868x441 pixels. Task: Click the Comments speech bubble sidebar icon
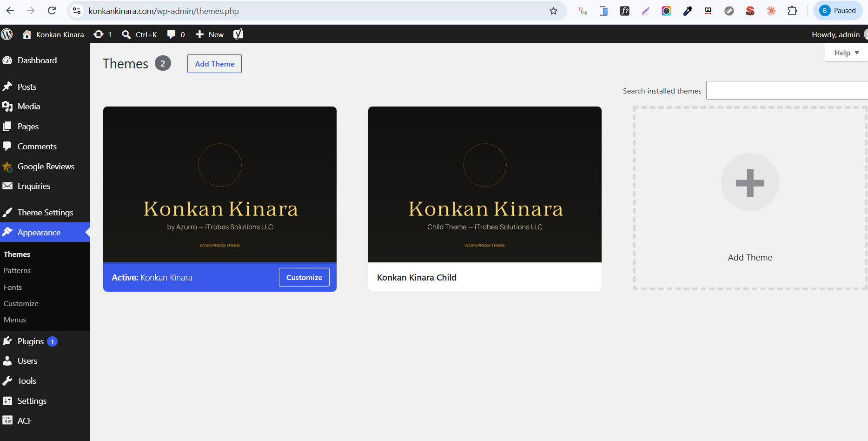[7, 147]
